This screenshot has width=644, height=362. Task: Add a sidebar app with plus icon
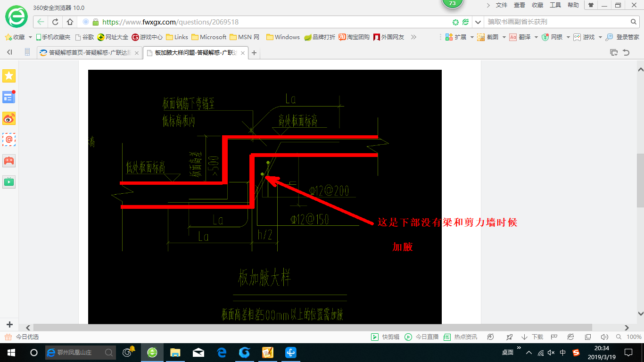[x=9, y=325]
